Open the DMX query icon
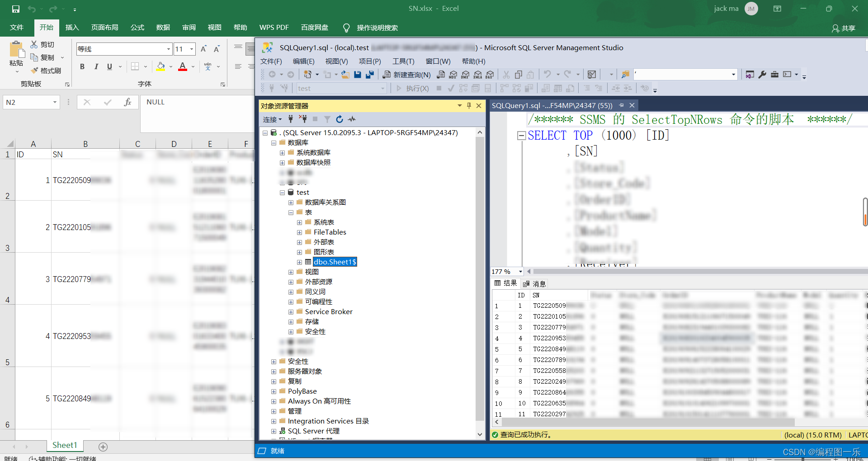Viewport: 868px width, 461px height. (466, 75)
